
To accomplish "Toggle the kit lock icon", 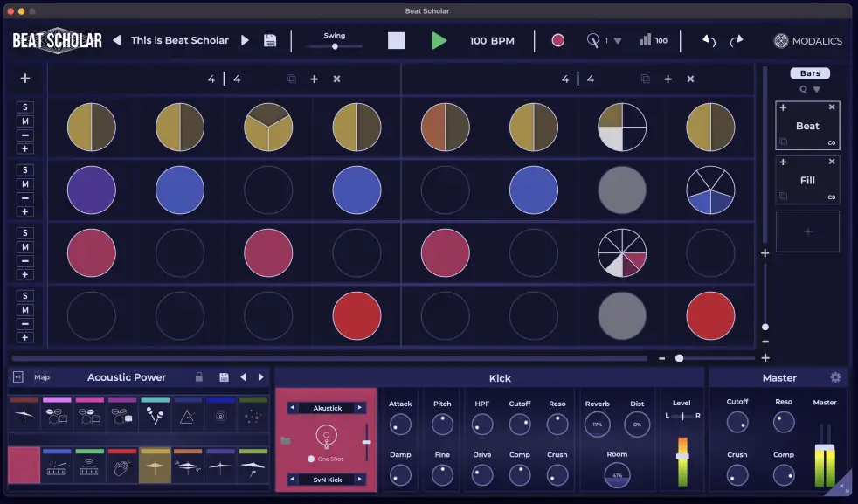I will pyautogui.click(x=199, y=377).
